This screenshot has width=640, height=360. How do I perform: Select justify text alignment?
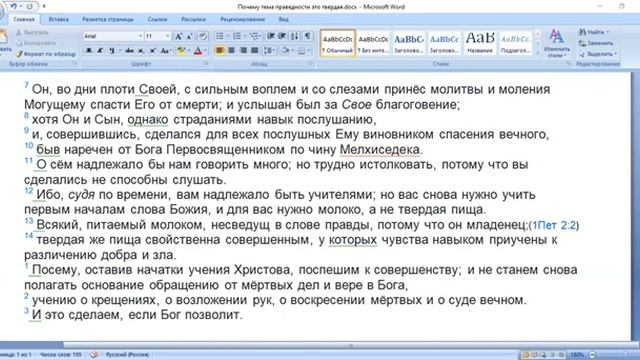255,51
